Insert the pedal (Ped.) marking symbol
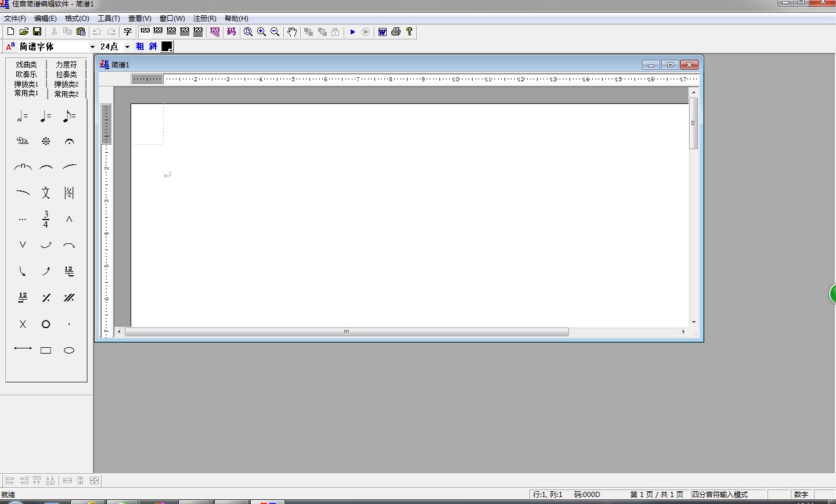Image resolution: width=836 pixels, height=504 pixels. tap(23, 141)
